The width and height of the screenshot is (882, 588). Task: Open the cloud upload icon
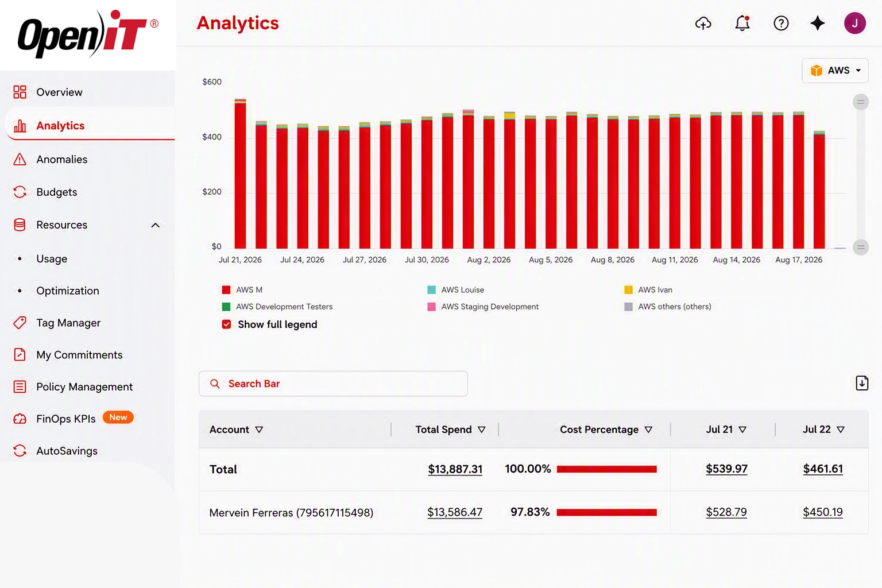(703, 23)
